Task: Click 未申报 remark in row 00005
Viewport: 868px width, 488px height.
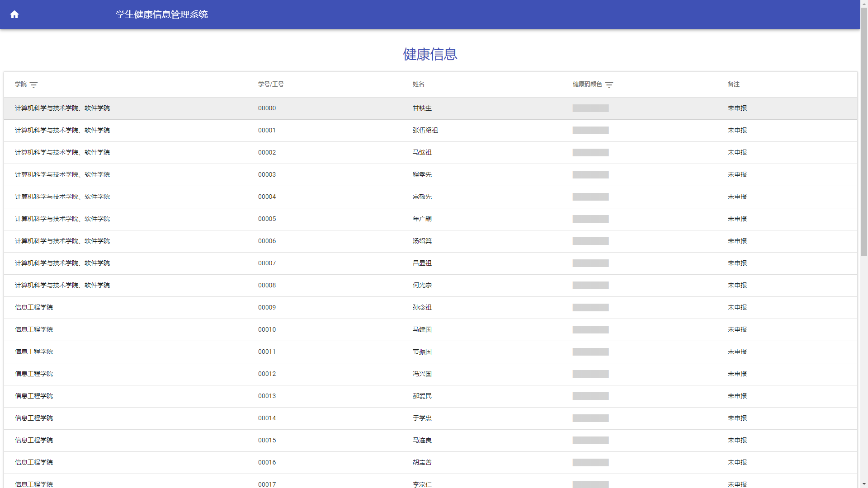Action: tap(737, 219)
